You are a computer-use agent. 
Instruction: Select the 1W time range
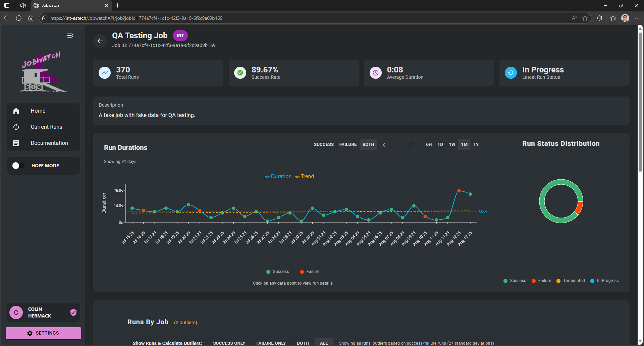coord(452,145)
